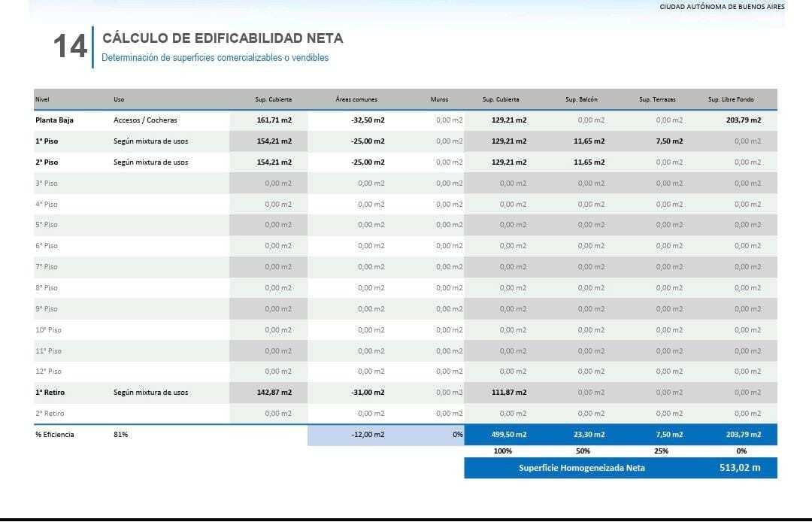This screenshot has height=522, width=812.
Task: Click the Planta Baja Sup. Cubierta 161,71 m2 cell
Action: pos(274,120)
